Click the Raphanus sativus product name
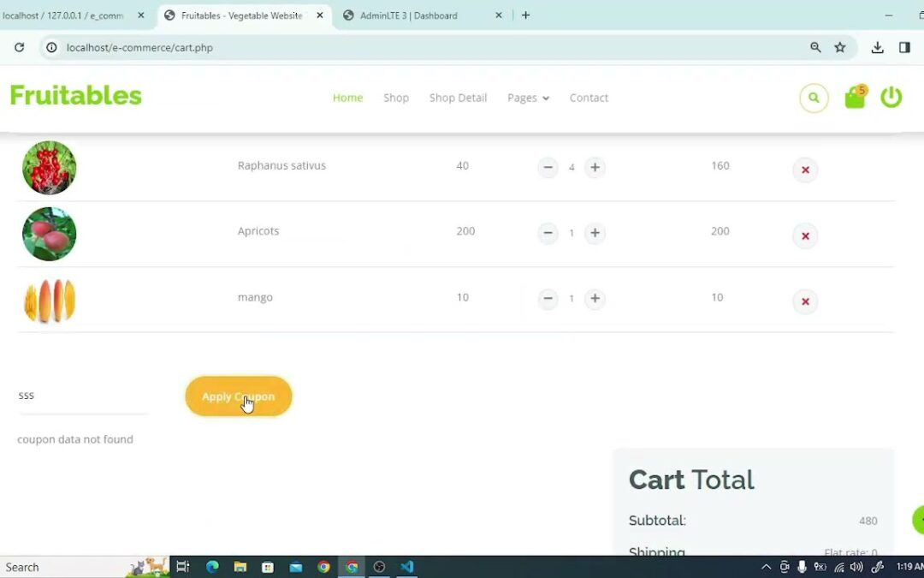The image size is (924, 578). 281,166
